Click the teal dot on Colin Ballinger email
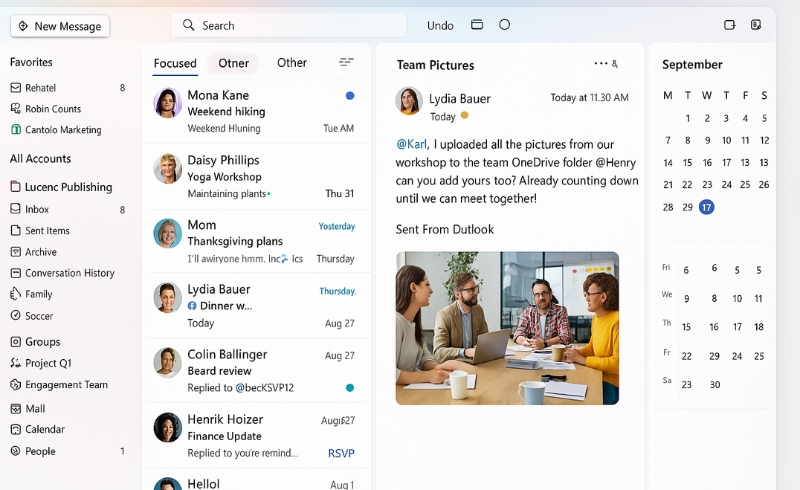This screenshot has width=800, height=490. pyautogui.click(x=350, y=388)
